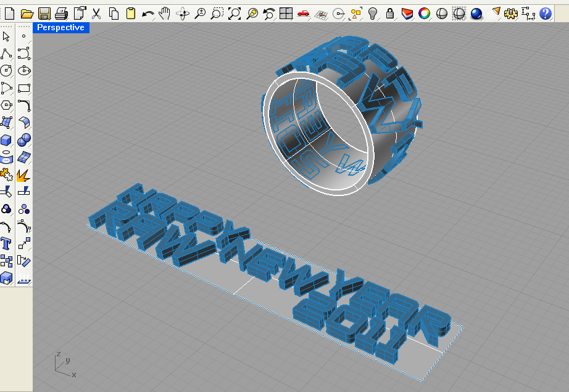Open the Array tool of small squares
569x392 pixels.
click(6, 261)
